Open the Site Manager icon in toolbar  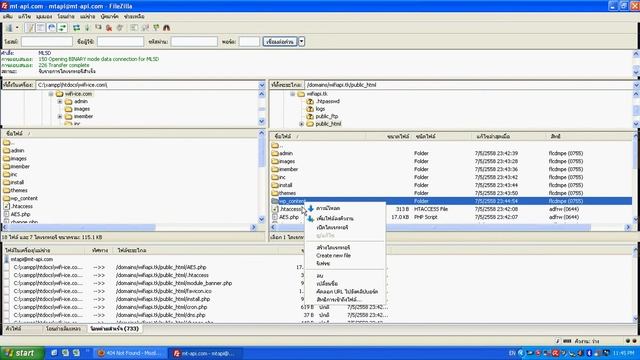(9, 28)
